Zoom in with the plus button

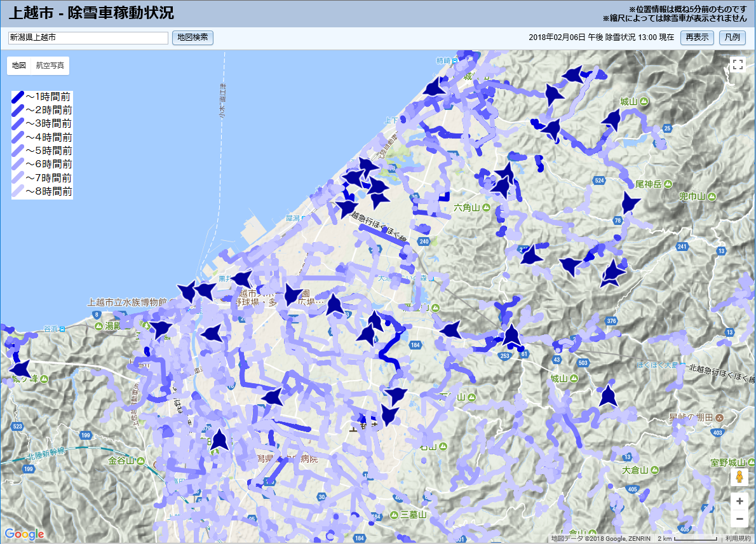click(739, 501)
